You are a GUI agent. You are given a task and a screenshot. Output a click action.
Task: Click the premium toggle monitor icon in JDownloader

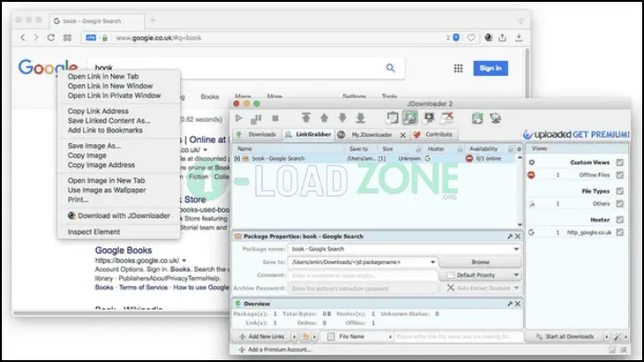(429, 118)
